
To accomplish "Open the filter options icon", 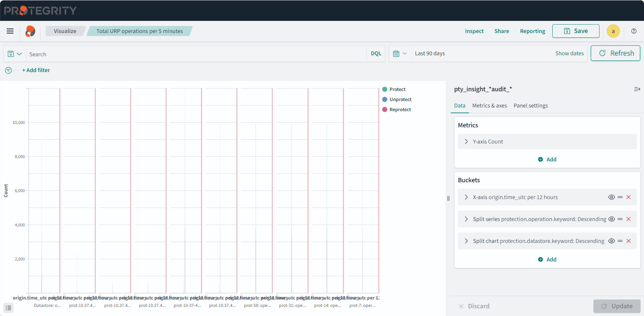I will (8, 70).
